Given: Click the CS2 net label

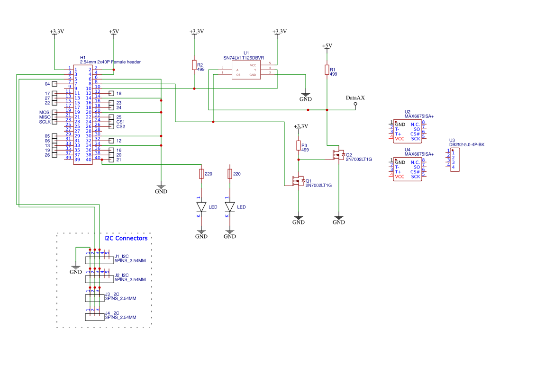Looking at the screenshot, I should click(x=120, y=126).
